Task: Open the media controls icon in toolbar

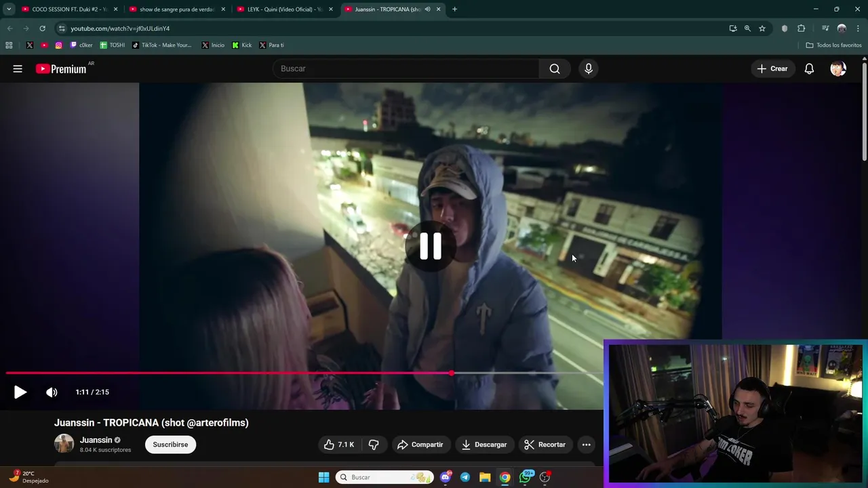Action: [x=825, y=28]
